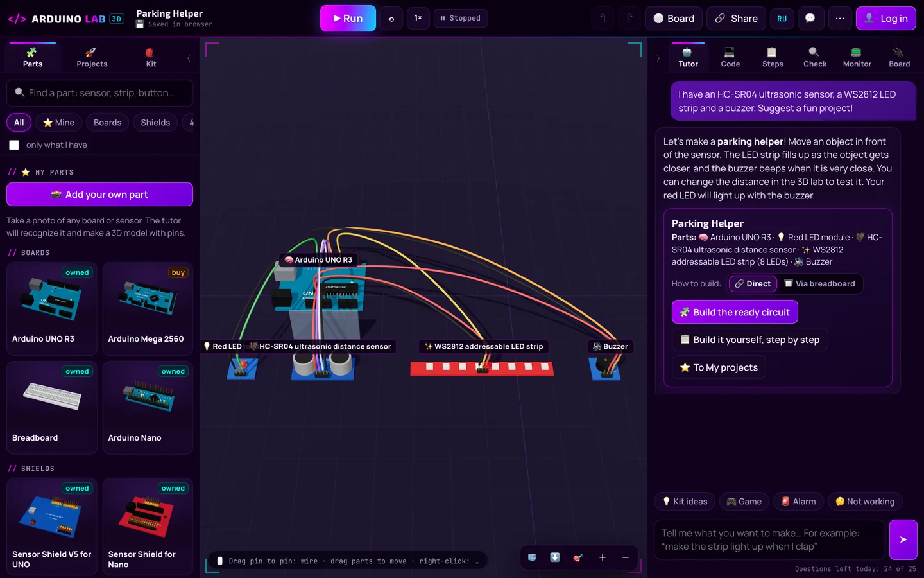Viewport: 924px width, 578px height.
Task: Tick the only what I have checkbox
Action: (14, 145)
